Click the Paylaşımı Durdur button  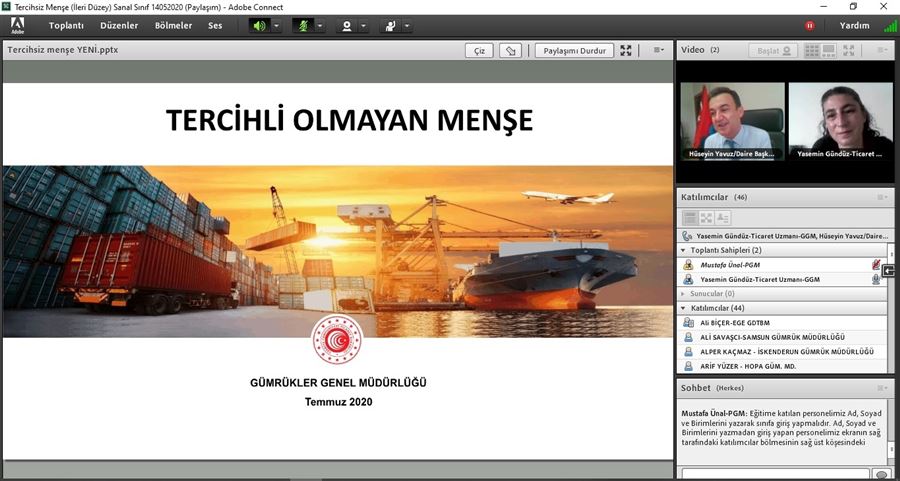click(573, 50)
